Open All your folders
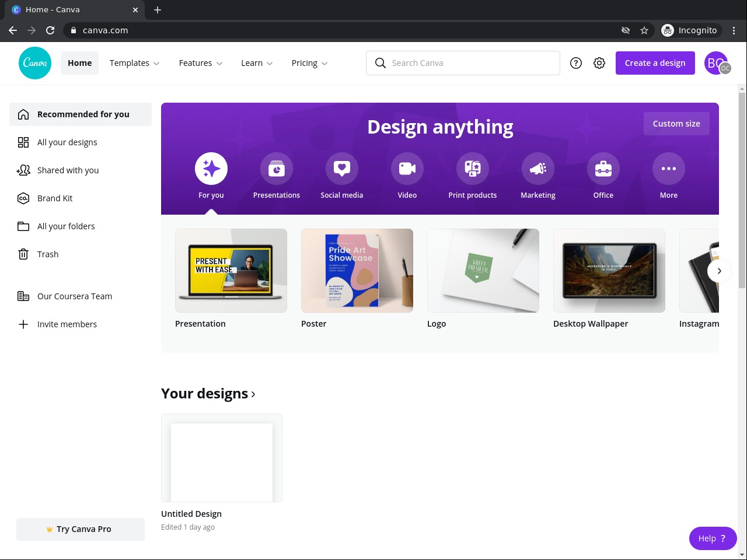The height and width of the screenshot is (560, 747). tap(81, 226)
